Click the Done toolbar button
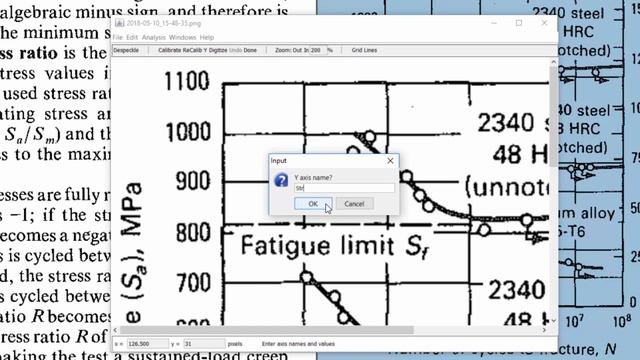The width and height of the screenshot is (640, 360). pos(250,50)
